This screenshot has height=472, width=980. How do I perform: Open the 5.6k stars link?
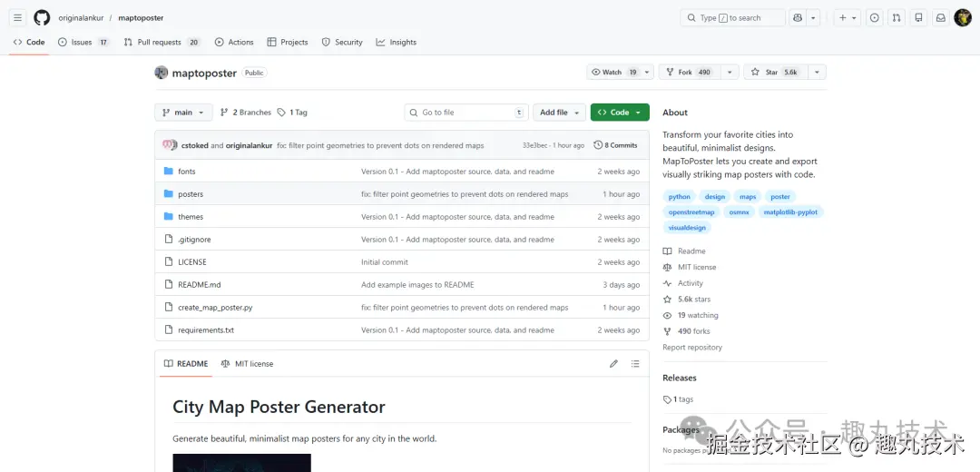[x=687, y=300]
